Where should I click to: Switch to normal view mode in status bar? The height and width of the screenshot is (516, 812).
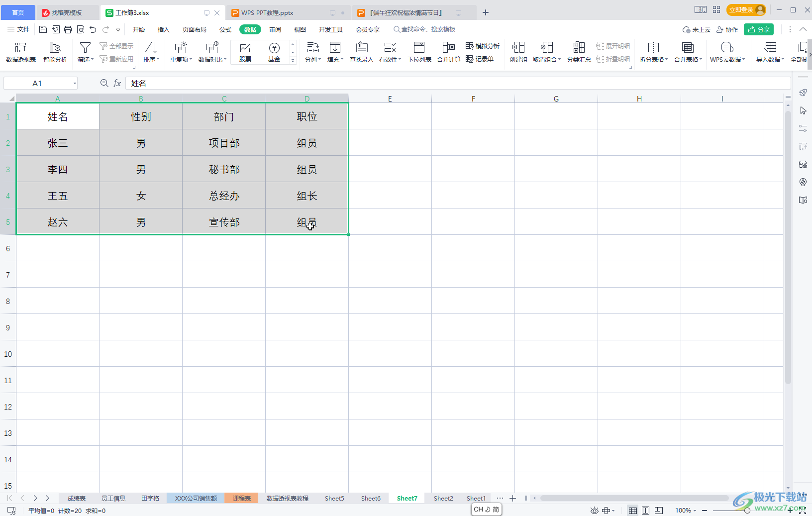point(632,511)
